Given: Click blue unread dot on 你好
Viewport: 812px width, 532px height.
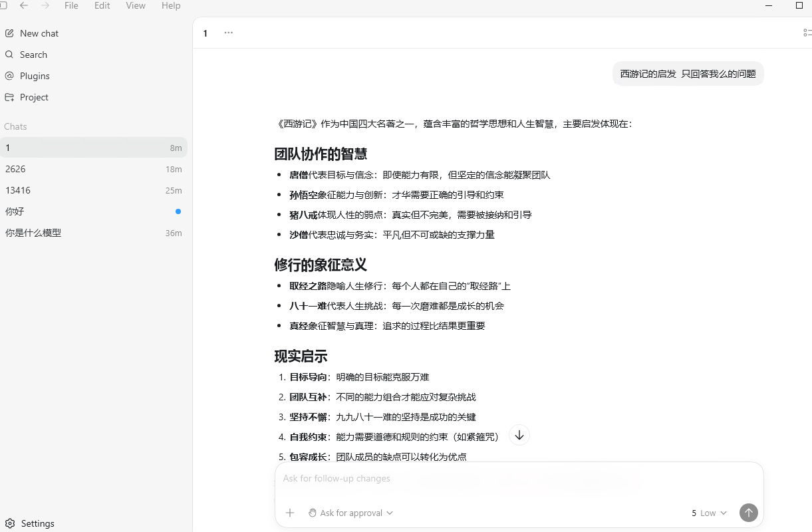Looking at the screenshot, I should pyautogui.click(x=178, y=211).
